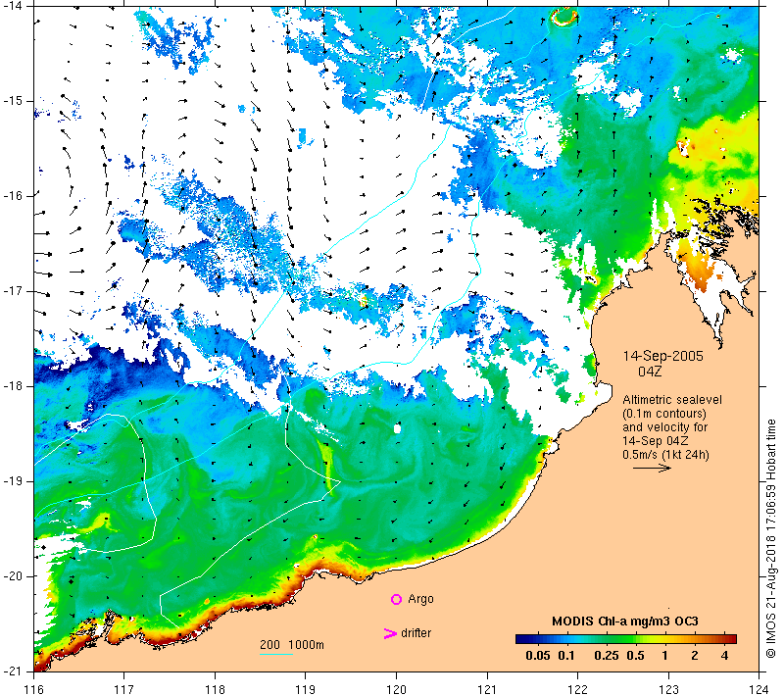The width and height of the screenshot is (784, 696).
Task: Click the 'drifter' legend label
Action: (x=416, y=633)
